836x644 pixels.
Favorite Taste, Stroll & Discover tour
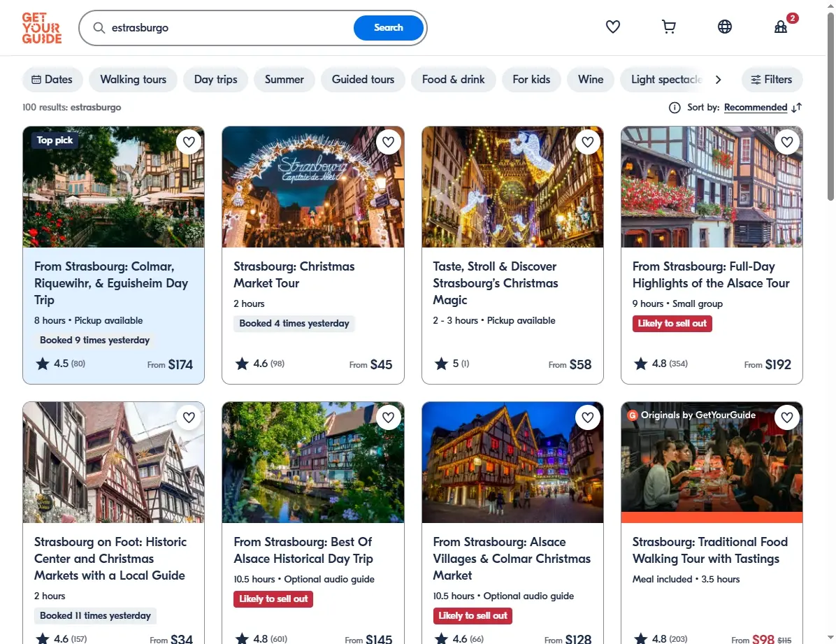click(588, 142)
